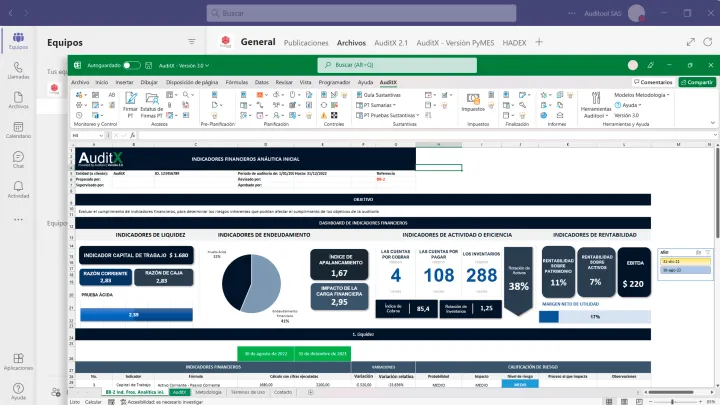
Task: Click the magnifier icon in Finalización group
Action: [x=523, y=105]
